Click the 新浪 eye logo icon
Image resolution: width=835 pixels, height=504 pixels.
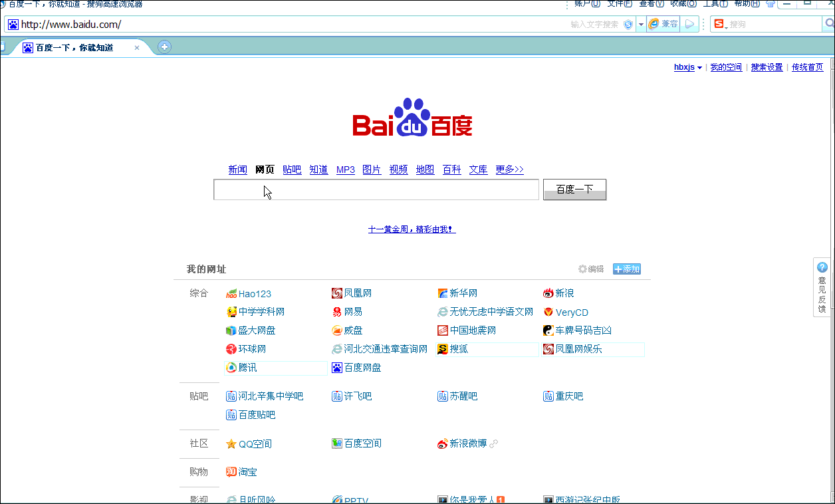tap(548, 293)
